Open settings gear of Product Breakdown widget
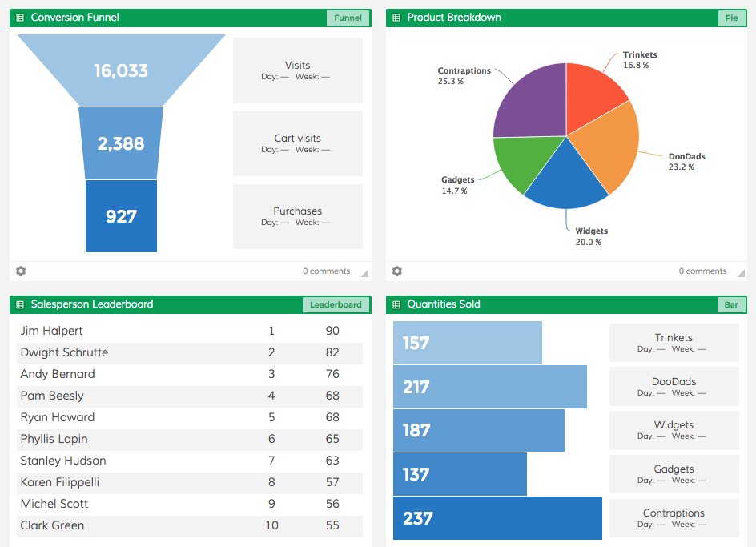This screenshot has width=756, height=547. [x=396, y=271]
